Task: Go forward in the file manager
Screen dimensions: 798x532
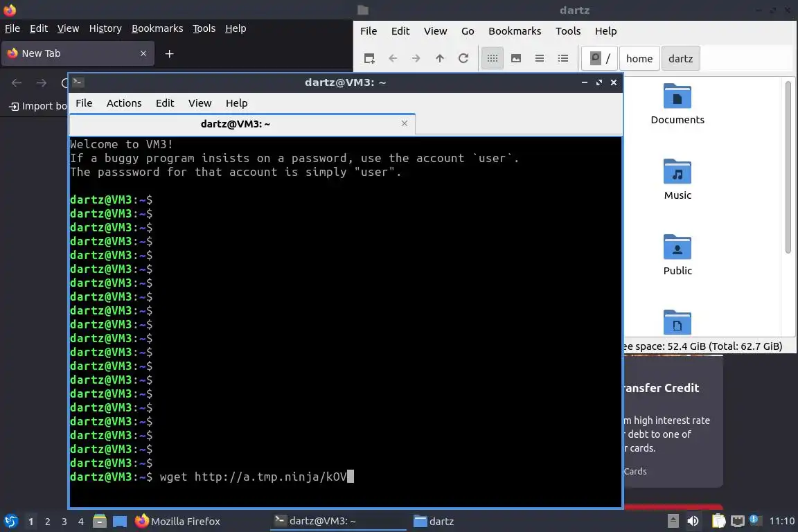Action: pyautogui.click(x=416, y=59)
